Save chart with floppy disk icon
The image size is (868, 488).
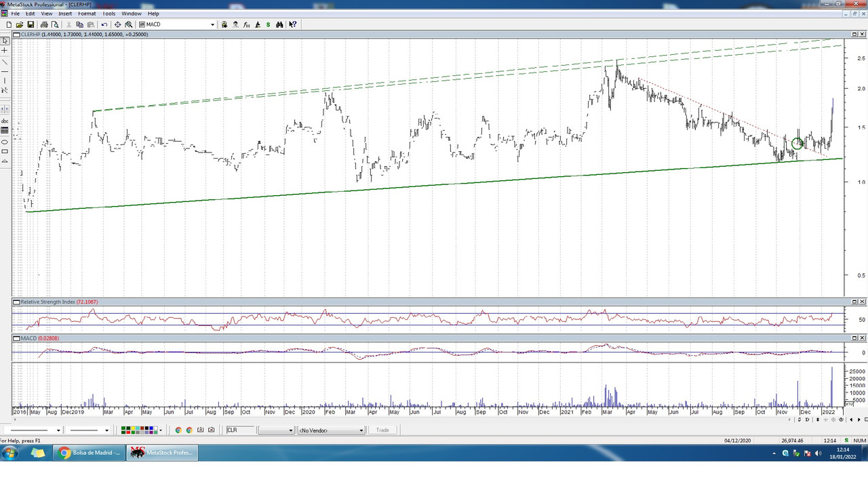click(31, 24)
